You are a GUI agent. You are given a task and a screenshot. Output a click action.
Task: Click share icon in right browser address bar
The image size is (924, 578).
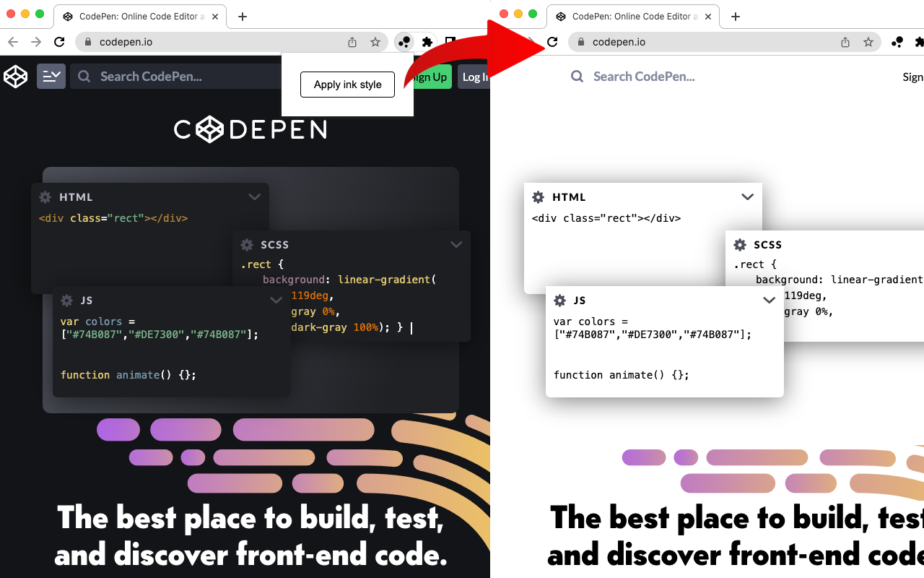[x=845, y=42]
